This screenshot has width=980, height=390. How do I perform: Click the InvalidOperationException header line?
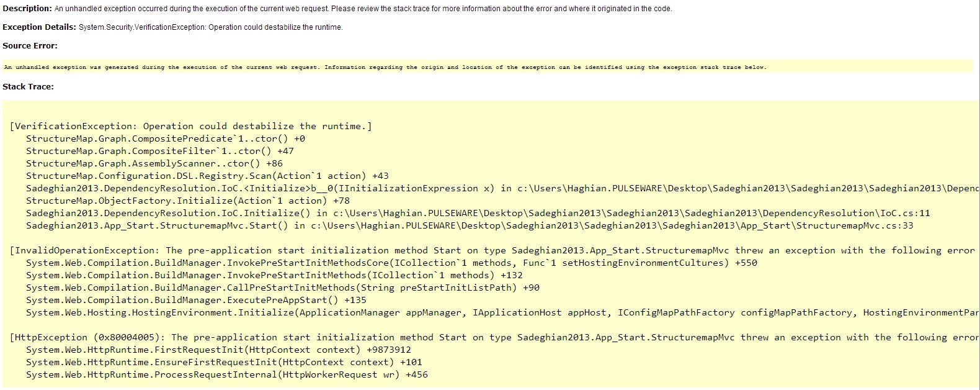490,250
